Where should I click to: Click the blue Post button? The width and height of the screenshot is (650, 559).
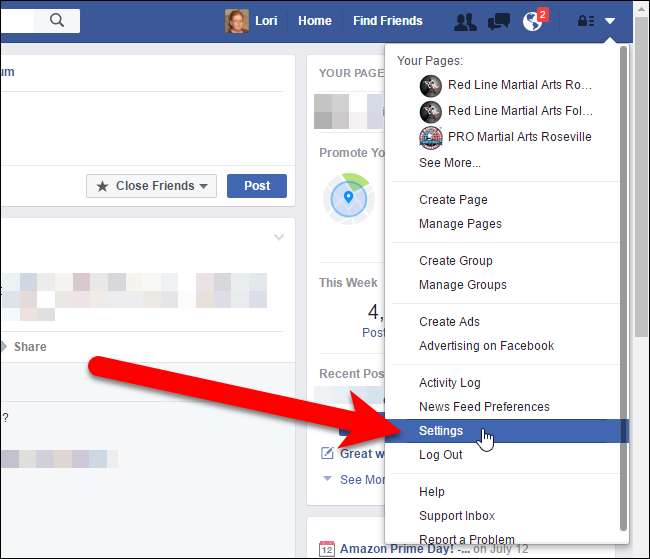[x=257, y=186]
